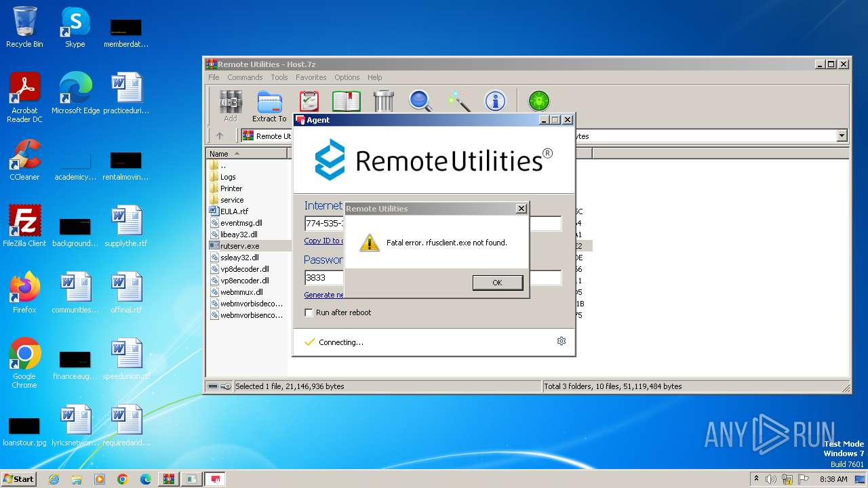Click the taskbar clock showing 8:38 AM
Screen dimensions: 868x488
pos(833,479)
